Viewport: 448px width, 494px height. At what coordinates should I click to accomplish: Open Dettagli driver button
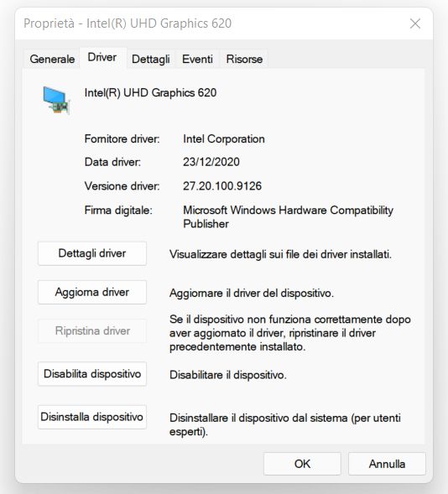click(92, 253)
